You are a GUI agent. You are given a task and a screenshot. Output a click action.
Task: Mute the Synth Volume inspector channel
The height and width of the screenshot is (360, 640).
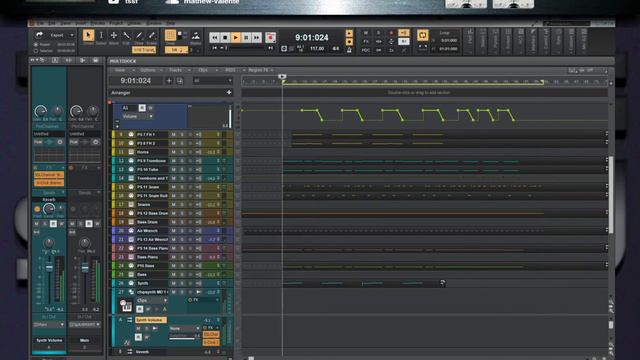pyautogui.click(x=37, y=224)
